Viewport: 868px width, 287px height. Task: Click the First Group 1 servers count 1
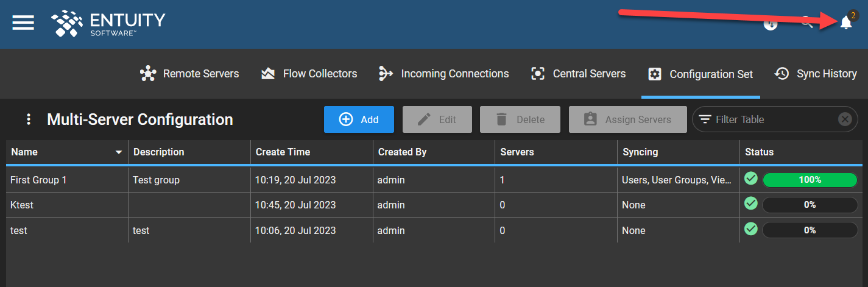(503, 180)
